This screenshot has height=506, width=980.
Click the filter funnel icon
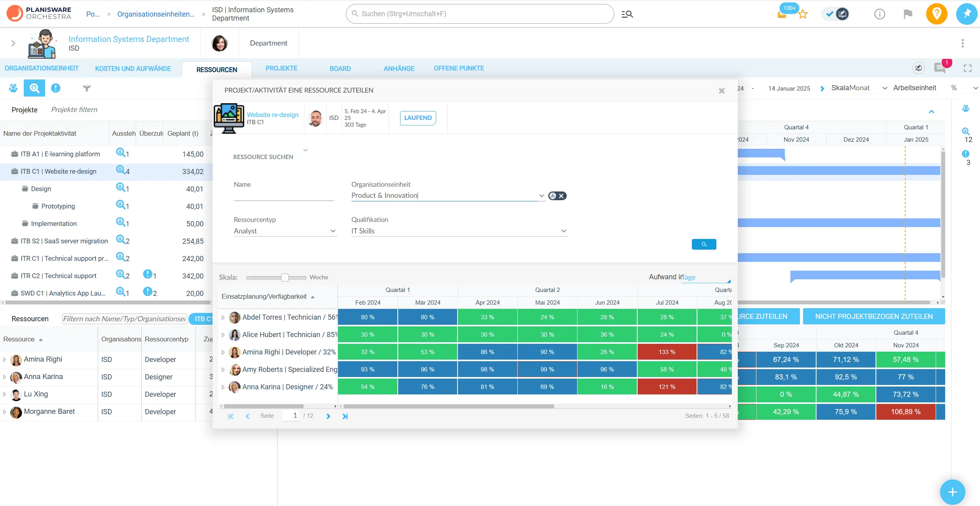[86, 88]
